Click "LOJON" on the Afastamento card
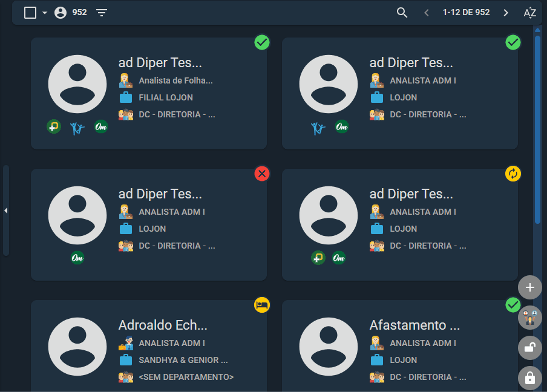This screenshot has width=547, height=392. click(x=403, y=361)
